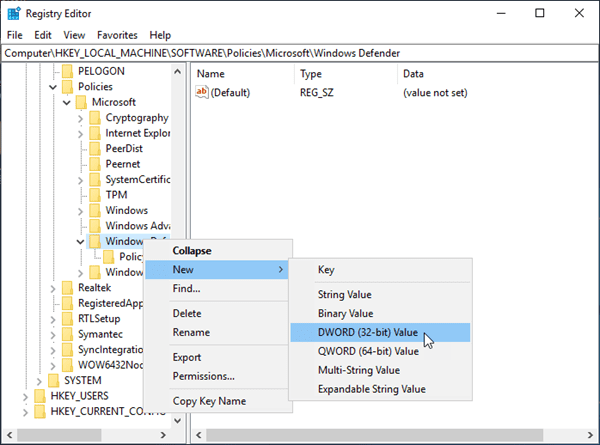
Task: Open the View menu
Action: coord(74,35)
